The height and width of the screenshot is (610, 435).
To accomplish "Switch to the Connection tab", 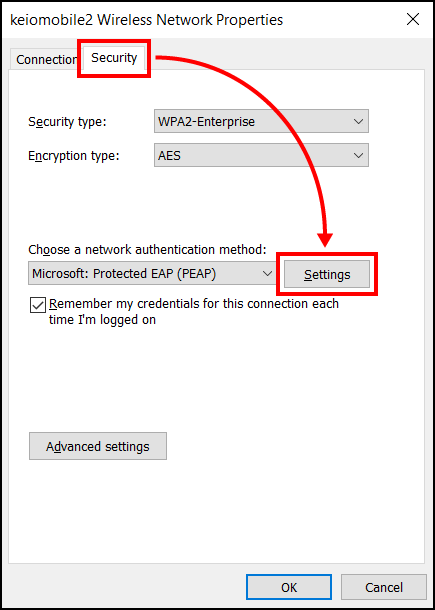I will (x=46, y=60).
